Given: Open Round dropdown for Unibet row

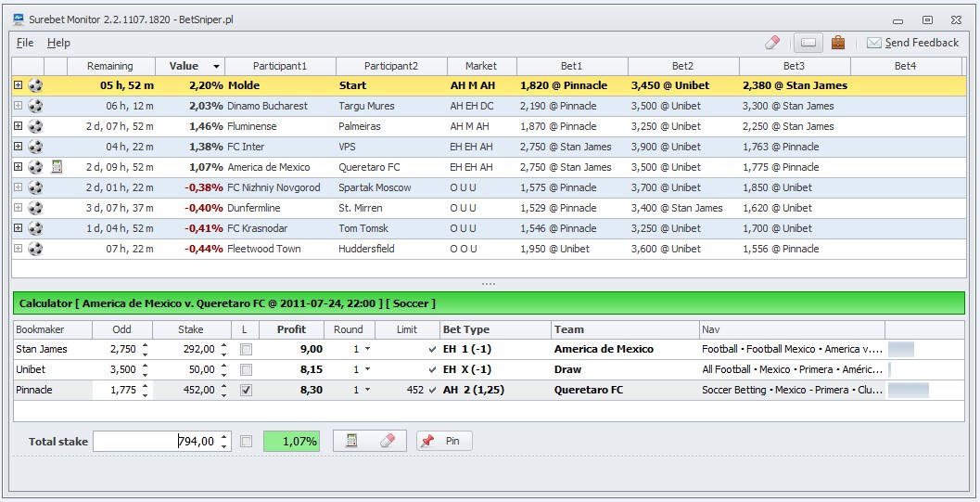Looking at the screenshot, I should pos(367,370).
